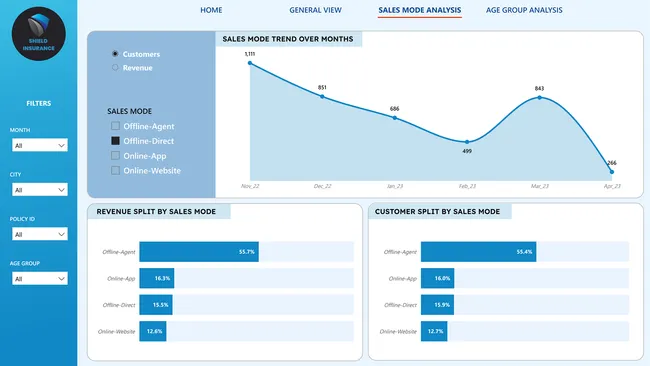
Task: Select the Online-Website 12.7% customer bar
Action: click(434, 331)
